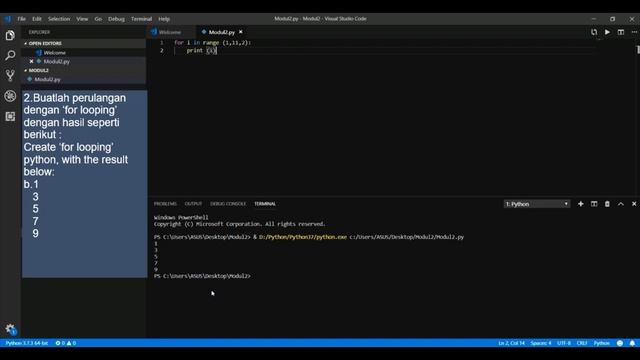Select Modul2.py in Open Editors list

click(84, 61)
